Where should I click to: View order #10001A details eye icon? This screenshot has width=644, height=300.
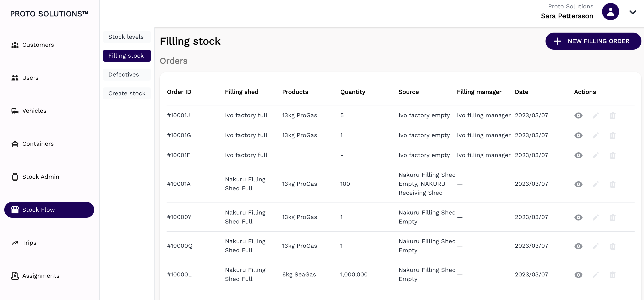(578, 184)
